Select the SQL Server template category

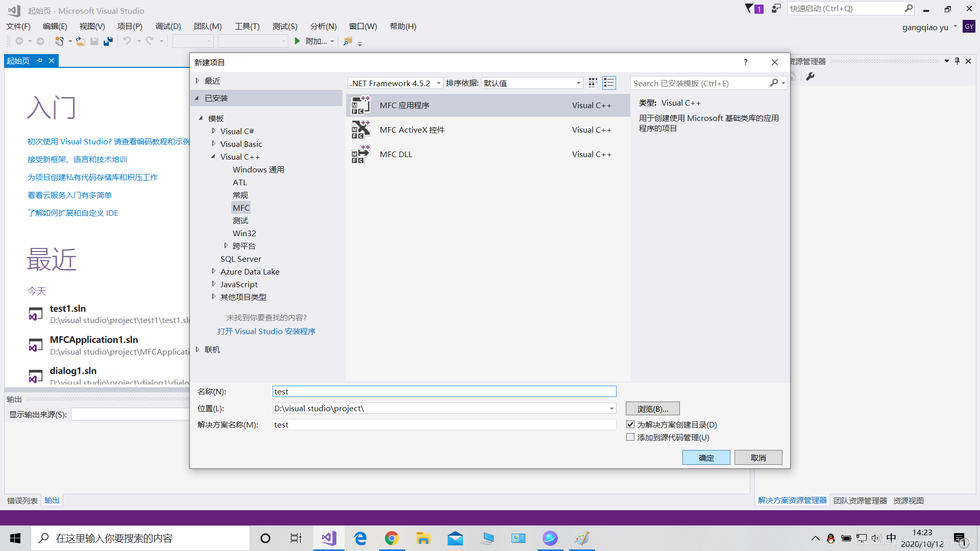tap(240, 259)
